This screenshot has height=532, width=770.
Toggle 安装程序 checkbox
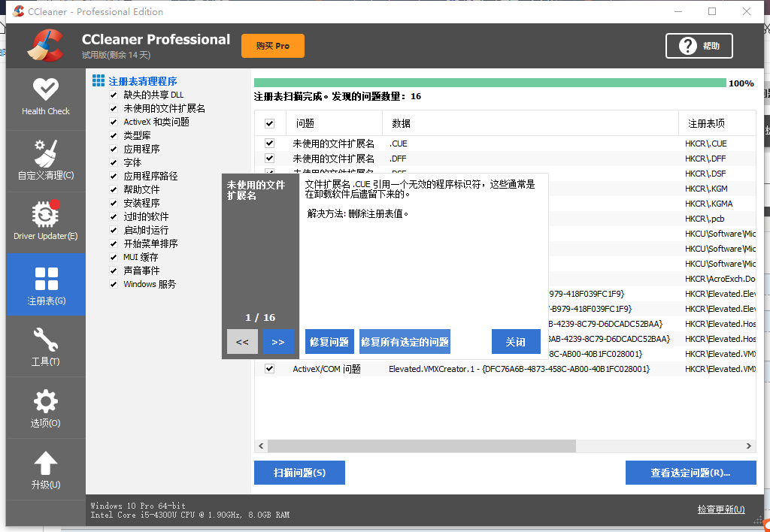114,203
